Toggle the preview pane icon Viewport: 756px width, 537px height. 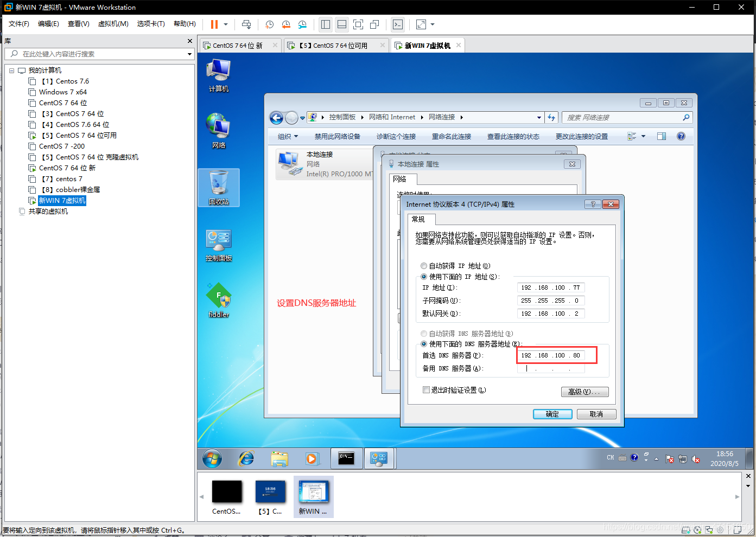click(x=662, y=136)
